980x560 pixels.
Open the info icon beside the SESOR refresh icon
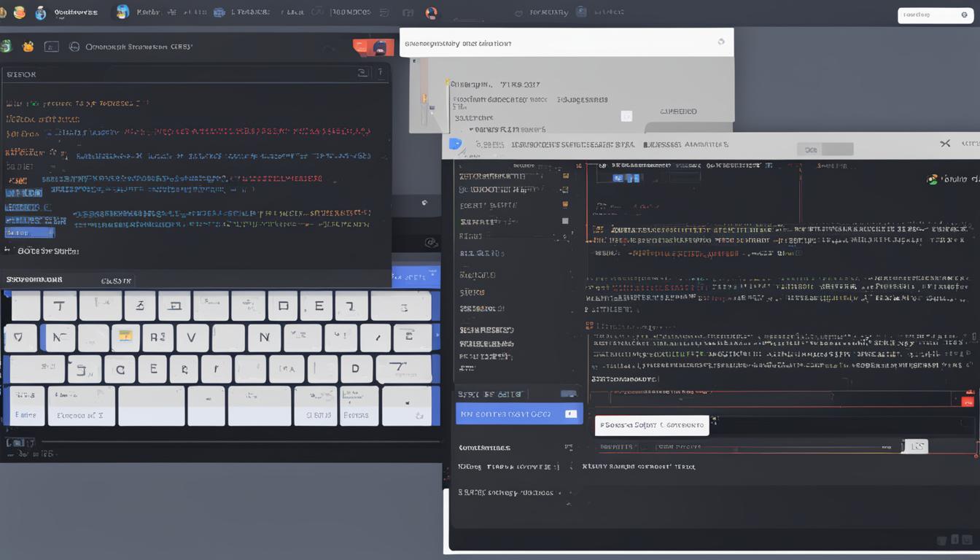(378, 72)
